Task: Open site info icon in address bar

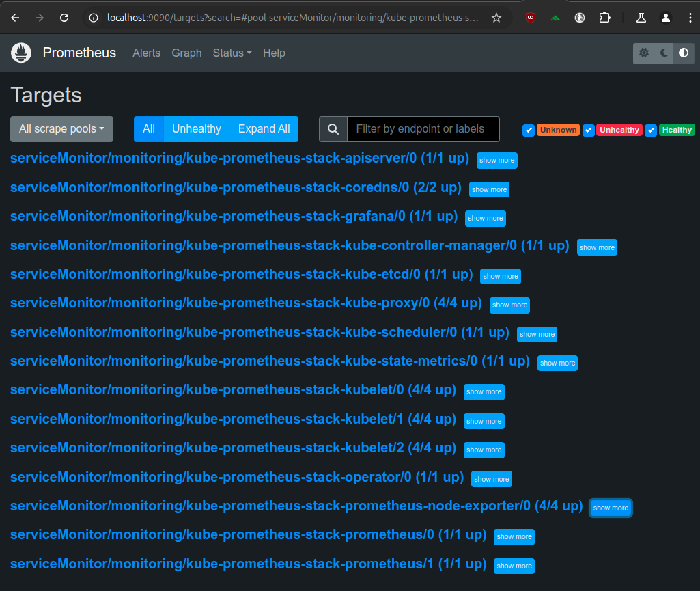Action: 94,18
